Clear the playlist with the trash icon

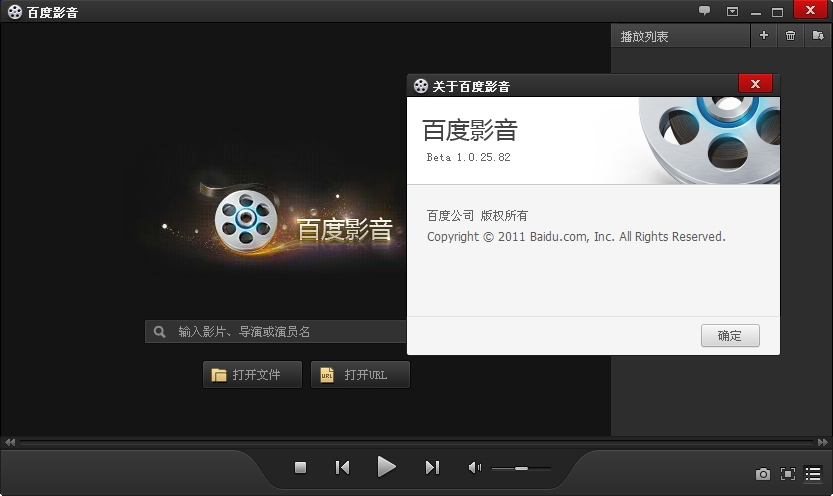click(790, 36)
